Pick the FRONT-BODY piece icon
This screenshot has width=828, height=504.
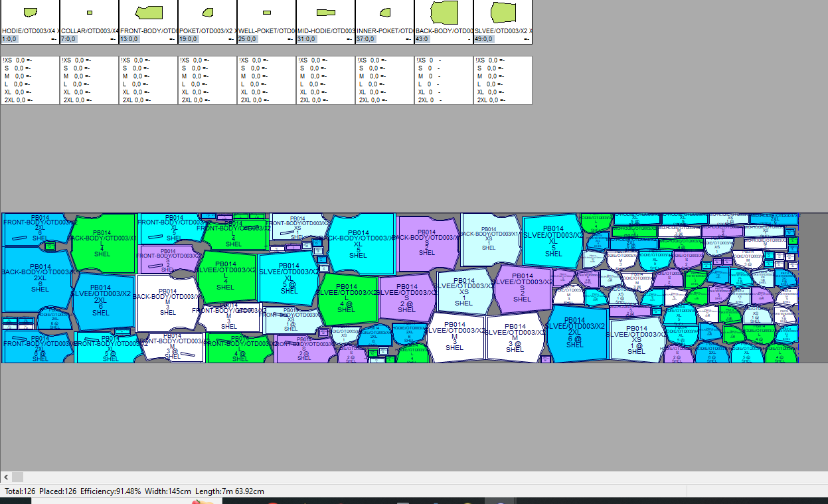tap(149, 13)
